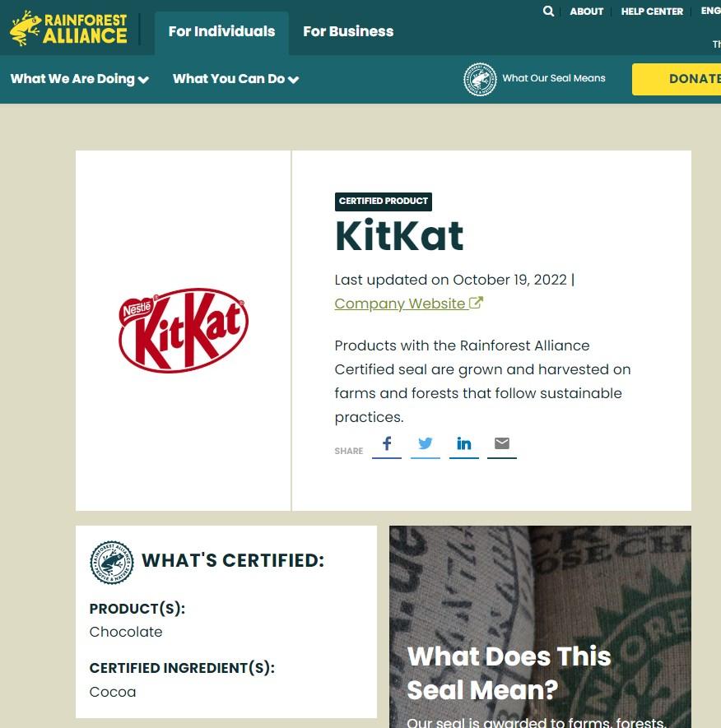Screen dimensions: 721x728
Task: Share by email envelope icon
Action: pos(502,443)
